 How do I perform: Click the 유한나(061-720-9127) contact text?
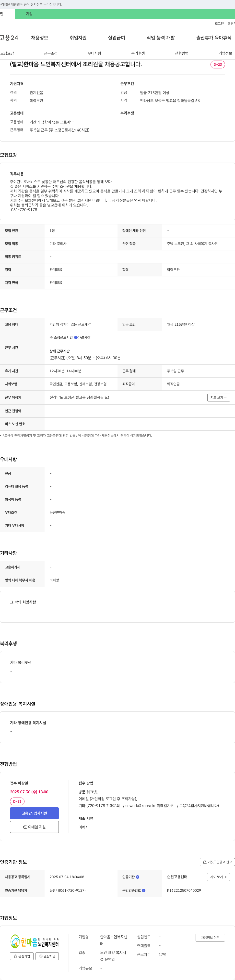pos(67,890)
